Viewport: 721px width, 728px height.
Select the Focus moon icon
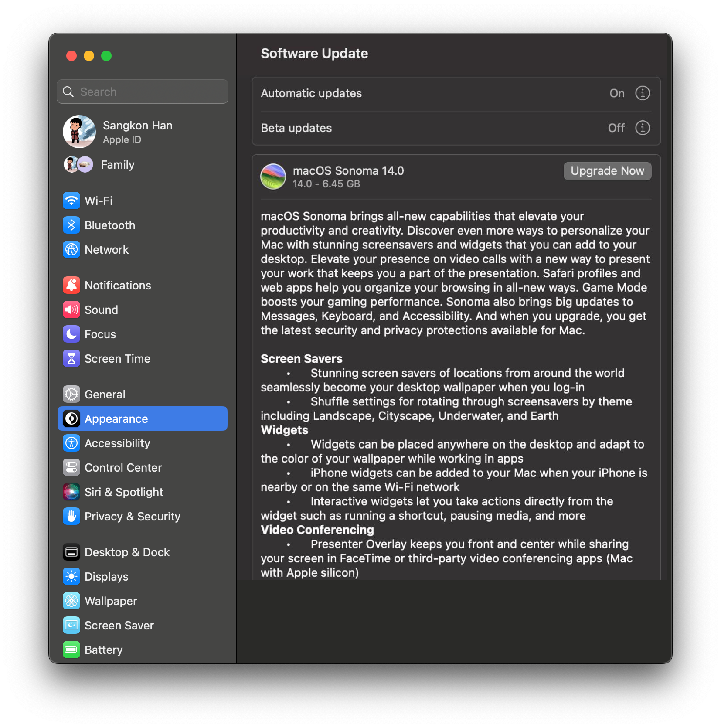tap(71, 334)
